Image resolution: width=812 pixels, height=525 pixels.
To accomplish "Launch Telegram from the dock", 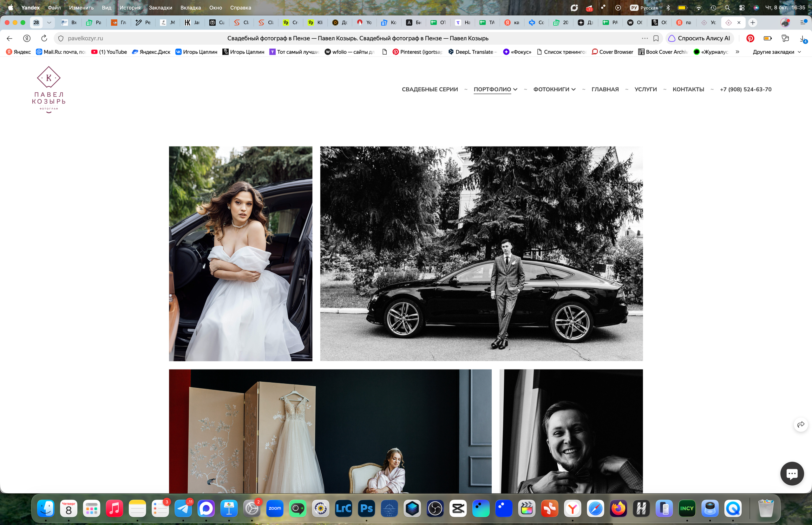I will click(x=183, y=509).
